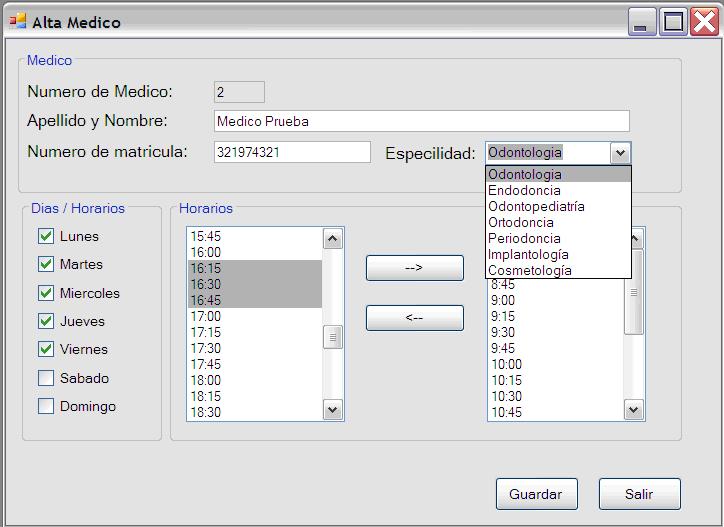
Task: Enable the Domingo checkbox
Action: [x=46, y=406]
